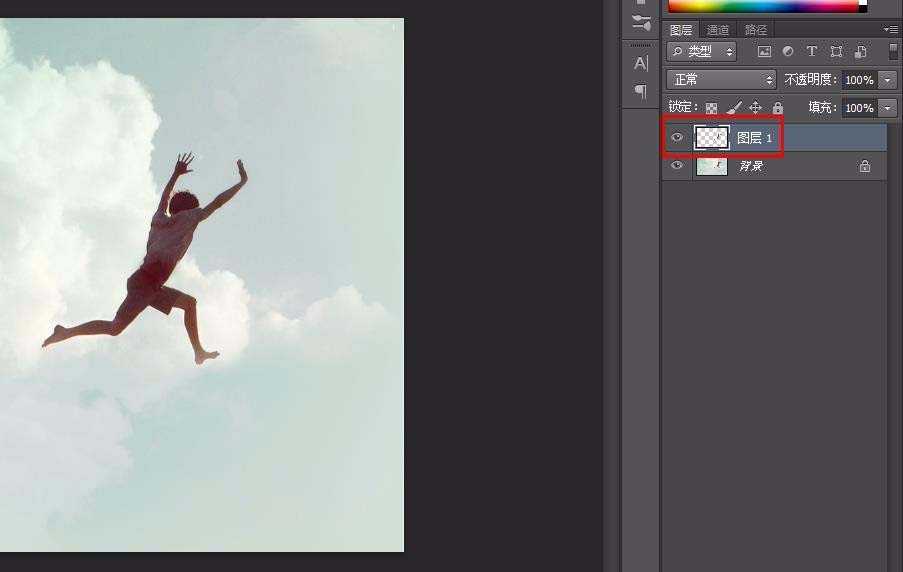Lock image pixels with brush icon
The width and height of the screenshot is (903, 572).
734,108
